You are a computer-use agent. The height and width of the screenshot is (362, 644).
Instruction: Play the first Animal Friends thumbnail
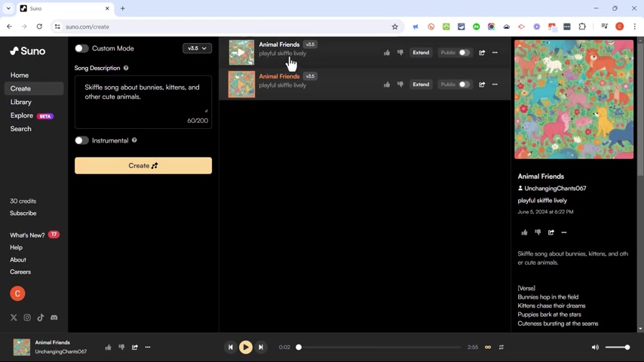(x=241, y=52)
